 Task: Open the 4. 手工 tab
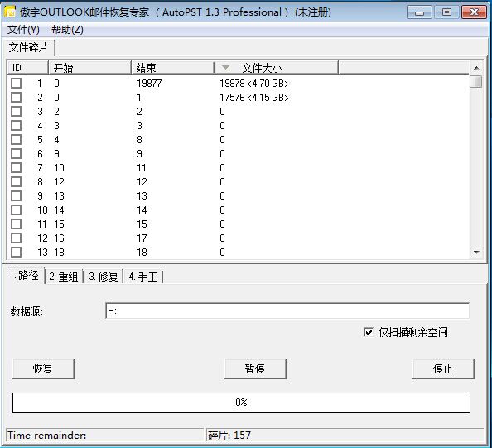tap(143, 277)
